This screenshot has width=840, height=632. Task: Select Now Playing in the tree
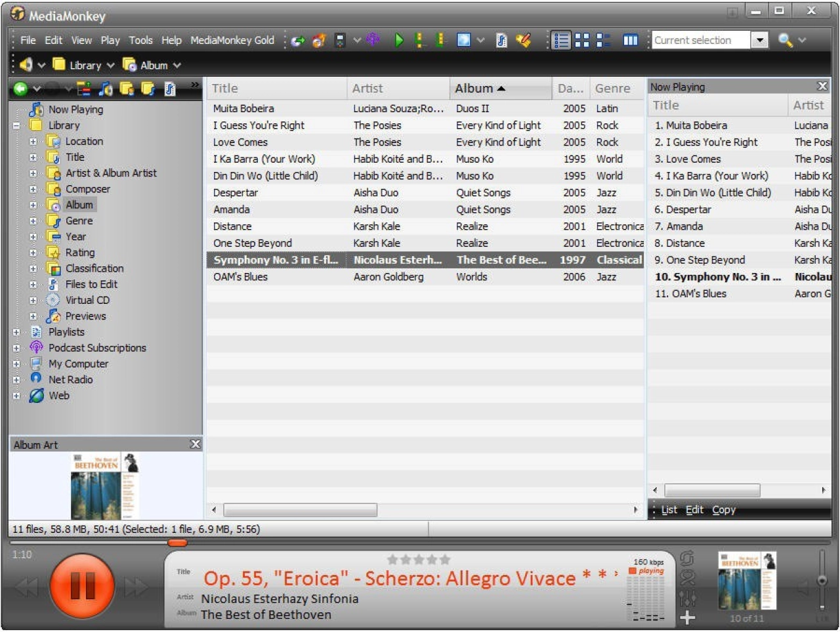pyautogui.click(x=75, y=110)
